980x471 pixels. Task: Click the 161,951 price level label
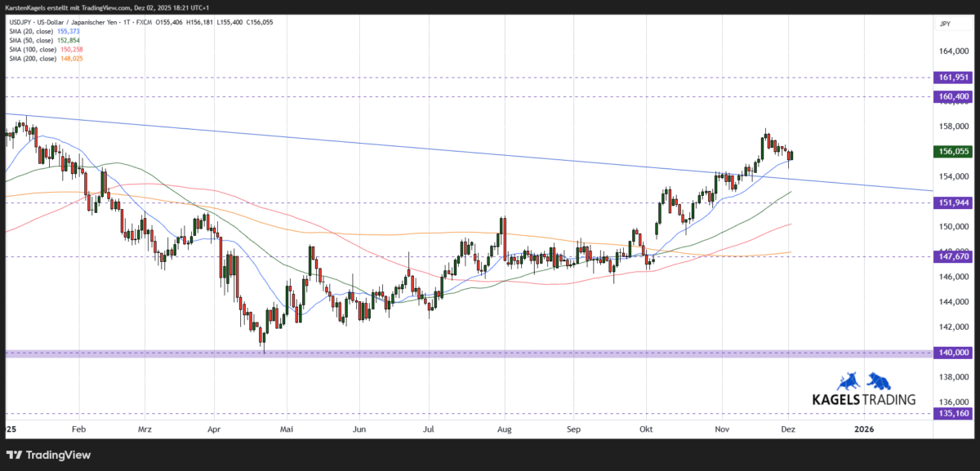pyautogui.click(x=954, y=78)
